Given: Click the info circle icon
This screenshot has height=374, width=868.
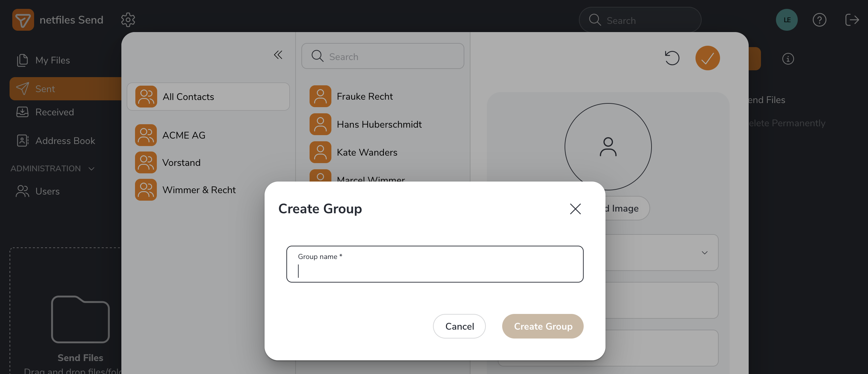Looking at the screenshot, I should (788, 59).
